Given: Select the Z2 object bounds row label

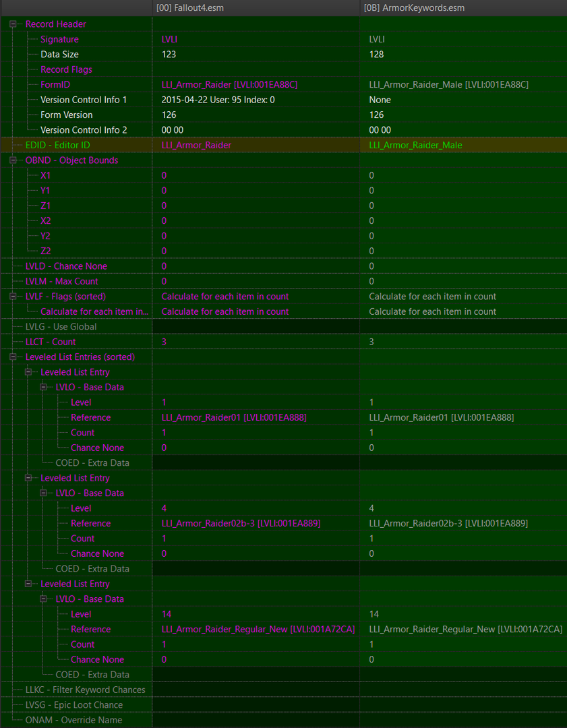Looking at the screenshot, I should click(x=46, y=251).
